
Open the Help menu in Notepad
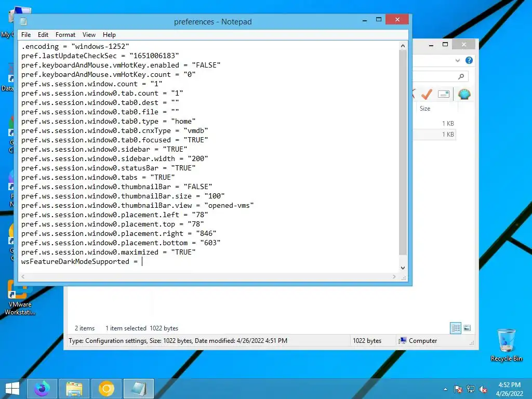109,35
